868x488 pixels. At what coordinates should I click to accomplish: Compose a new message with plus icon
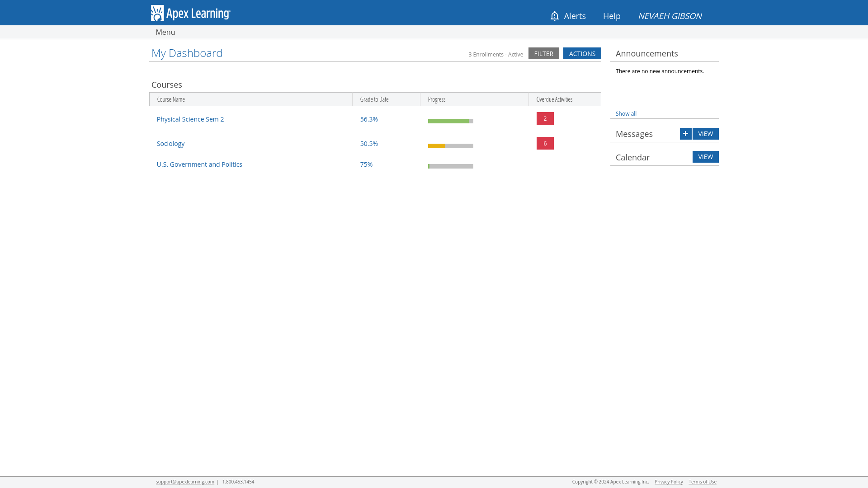point(685,134)
